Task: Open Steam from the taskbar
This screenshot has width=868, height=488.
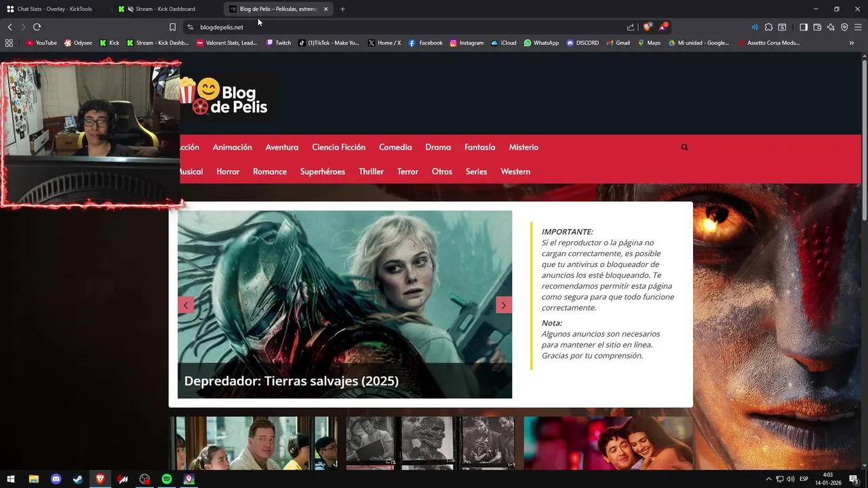Action: point(78,479)
